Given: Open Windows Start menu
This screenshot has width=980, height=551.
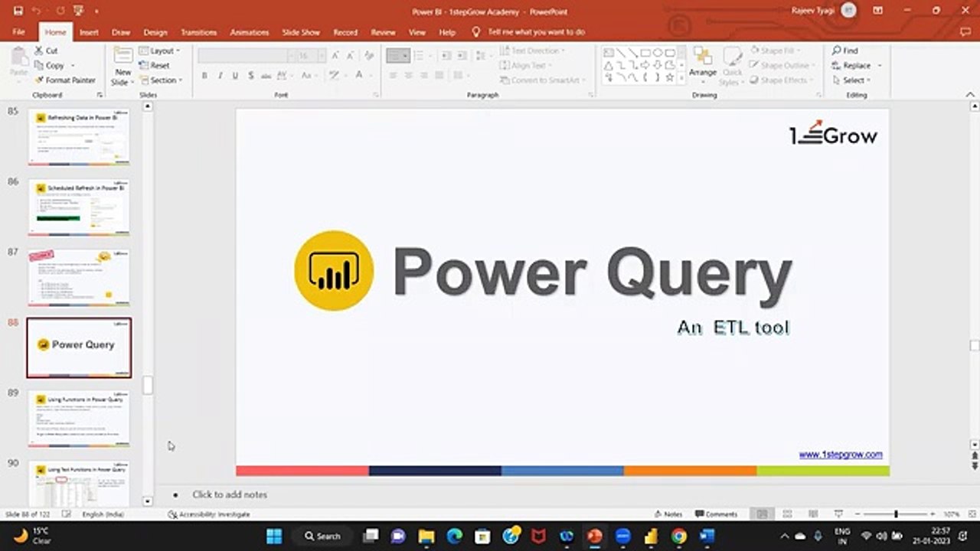Looking at the screenshot, I should [x=274, y=536].
